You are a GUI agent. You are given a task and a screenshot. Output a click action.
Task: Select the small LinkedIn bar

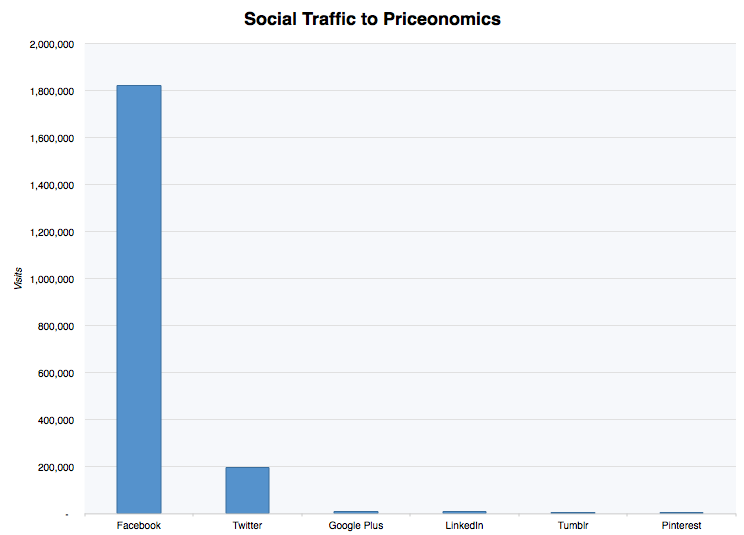point(464,512)
